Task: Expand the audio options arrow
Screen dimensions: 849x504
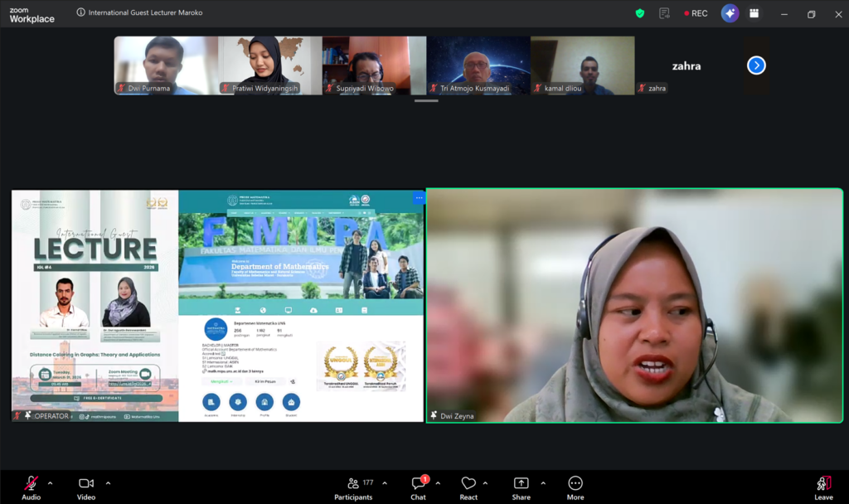Action: (50, 482)
